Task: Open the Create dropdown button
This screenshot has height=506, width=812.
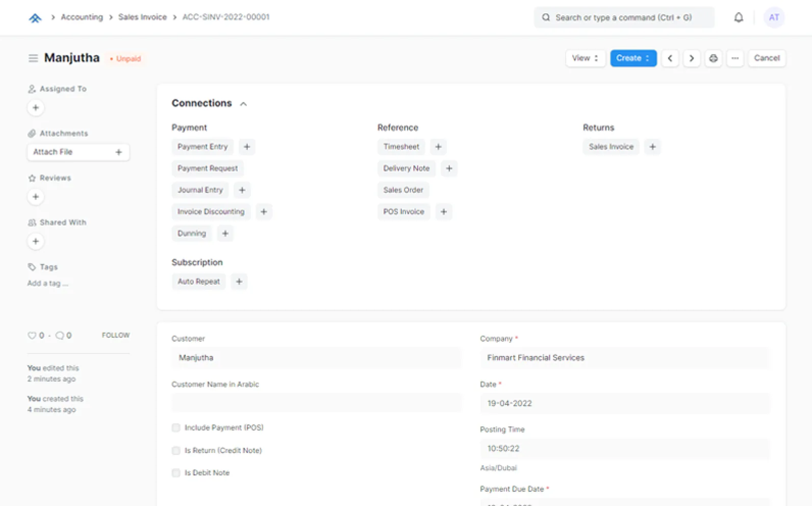Action: click(632, 58)
